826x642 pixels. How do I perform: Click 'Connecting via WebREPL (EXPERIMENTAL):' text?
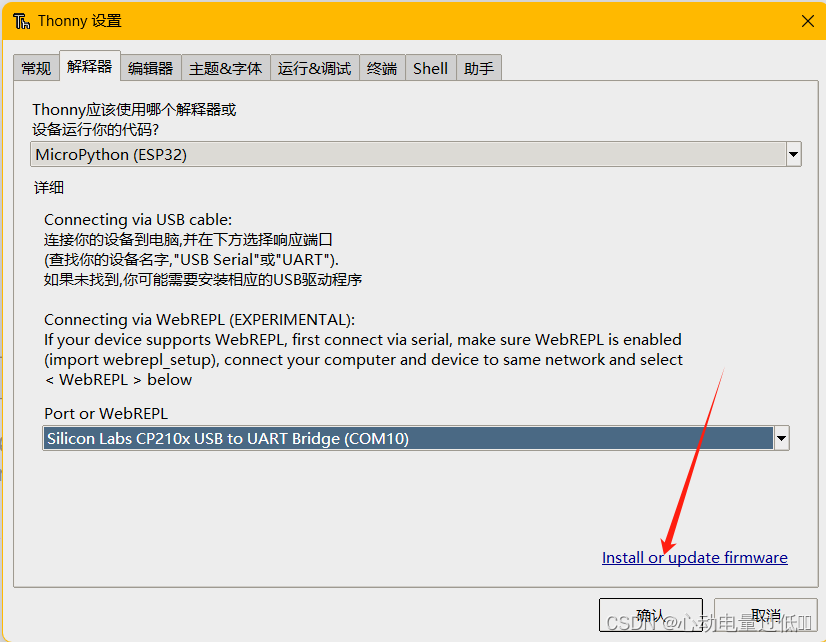[200, 320]
